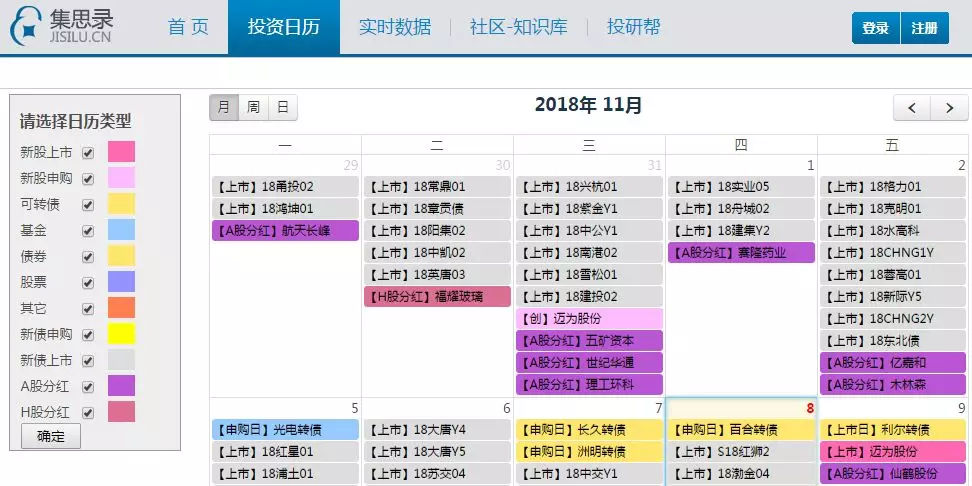Click the 登录 button
The image size is (972, 486).
(x=875, y=28)
